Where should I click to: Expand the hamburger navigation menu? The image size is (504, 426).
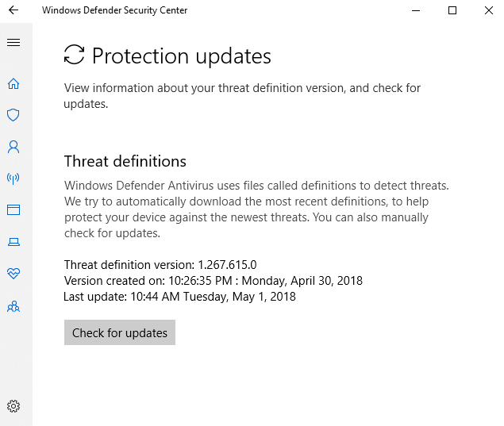13,43
